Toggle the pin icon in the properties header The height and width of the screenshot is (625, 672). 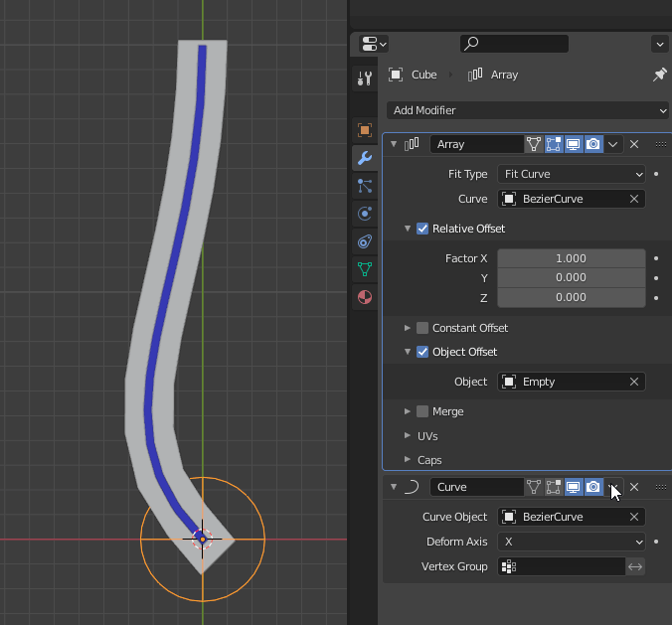659,75
